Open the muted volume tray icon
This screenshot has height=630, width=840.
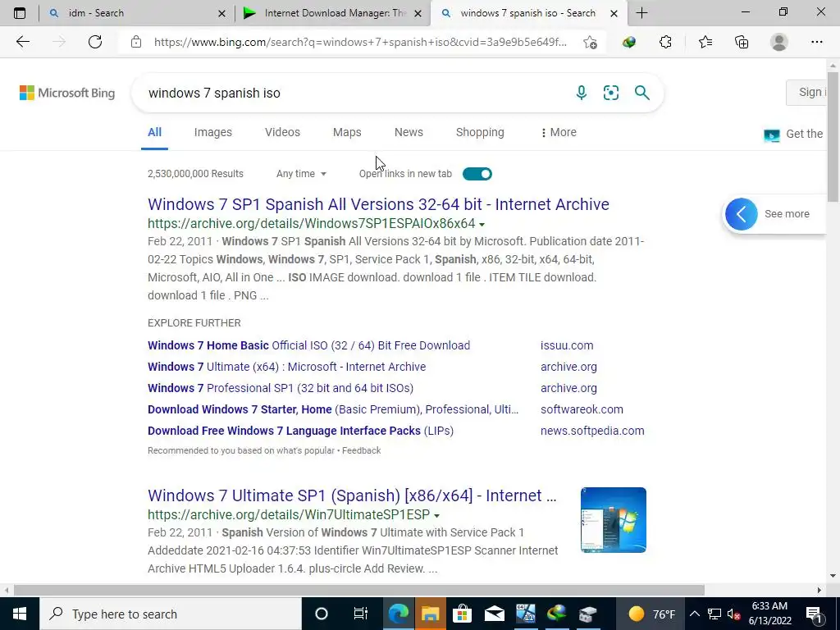[733, 614]
